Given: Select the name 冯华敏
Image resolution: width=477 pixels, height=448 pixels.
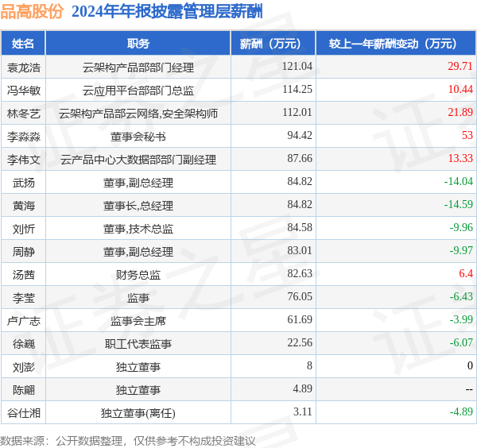Looking at the screenshot, I should [x=23, y=91].
